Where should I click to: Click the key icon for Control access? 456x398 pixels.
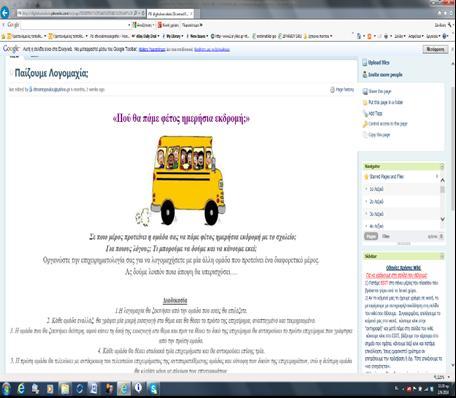pos(365,124)
